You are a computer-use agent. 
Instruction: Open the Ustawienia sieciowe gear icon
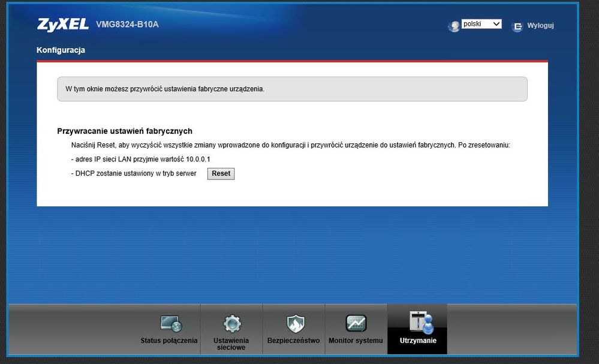[x=231, y=324]
